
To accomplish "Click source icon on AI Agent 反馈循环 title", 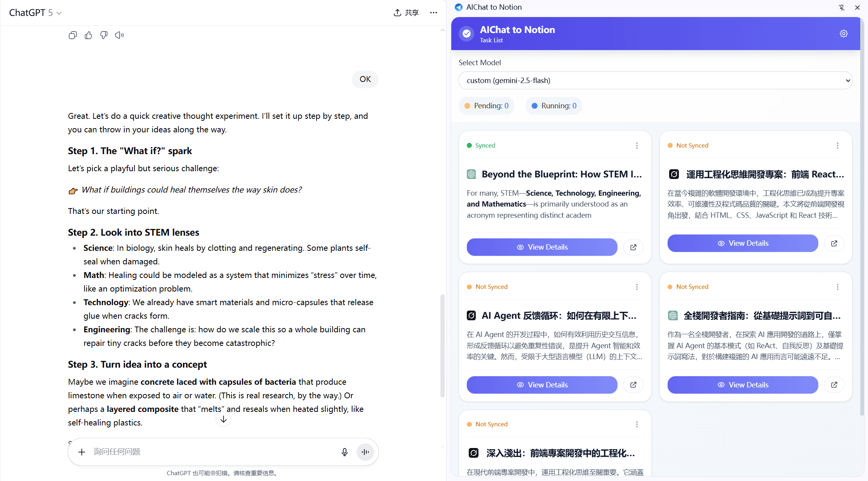I will tap(471, 316).
